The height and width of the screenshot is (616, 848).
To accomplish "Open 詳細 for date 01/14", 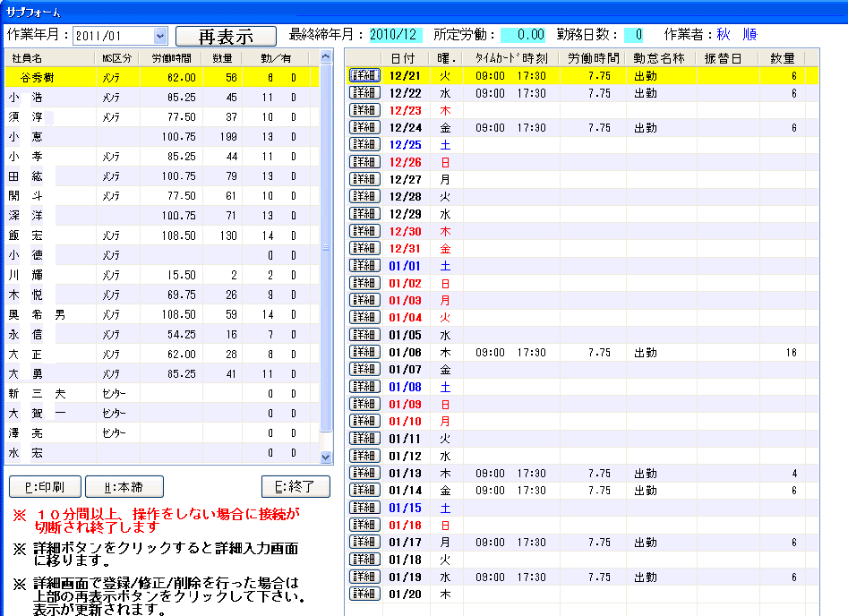I will click(x=364, y=490).
